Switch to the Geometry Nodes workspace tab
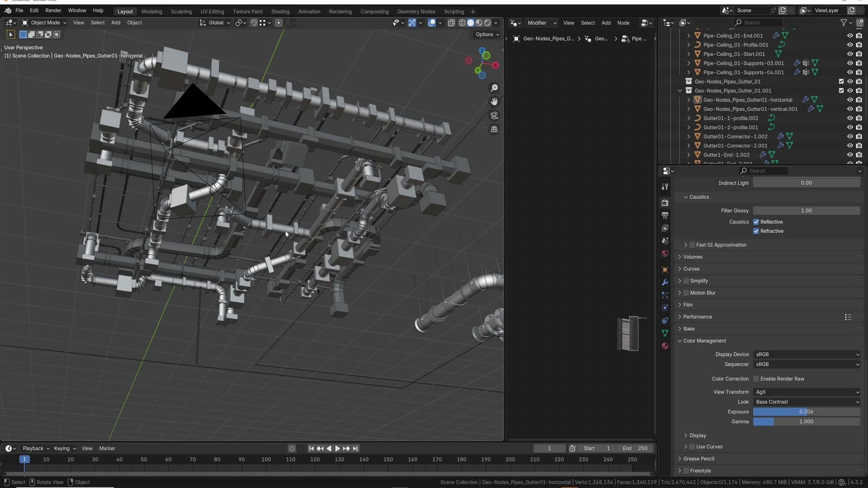 coord(416,12)
